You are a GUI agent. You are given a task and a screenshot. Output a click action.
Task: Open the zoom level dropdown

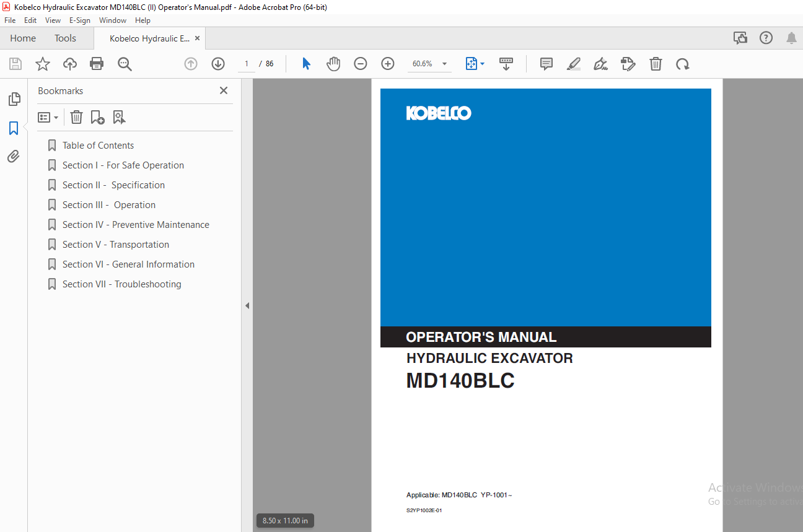(444, 64)
